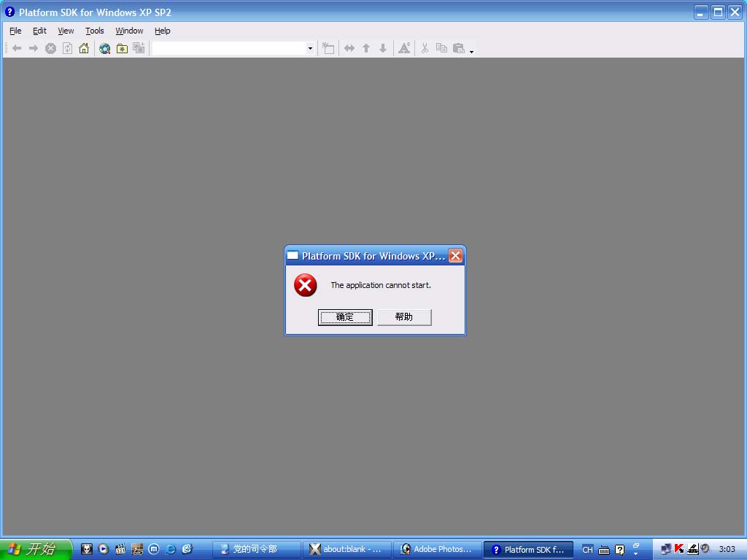Click the Font size icon

click(x=404, y=48)
